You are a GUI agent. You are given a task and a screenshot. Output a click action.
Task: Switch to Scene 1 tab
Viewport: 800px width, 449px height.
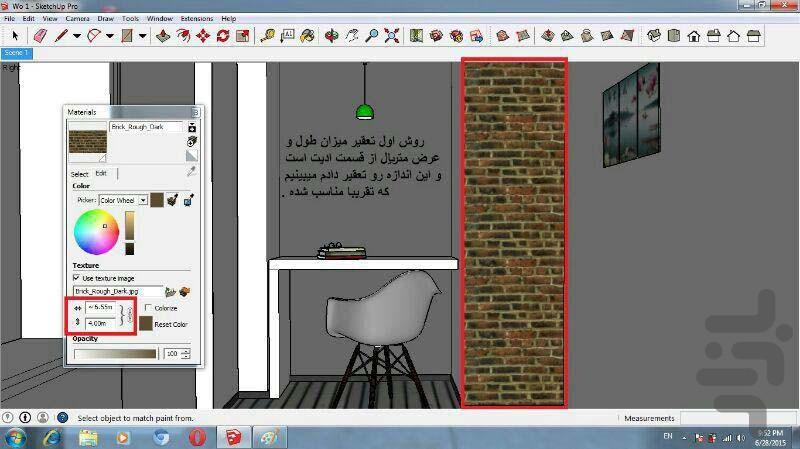point(17,53)
